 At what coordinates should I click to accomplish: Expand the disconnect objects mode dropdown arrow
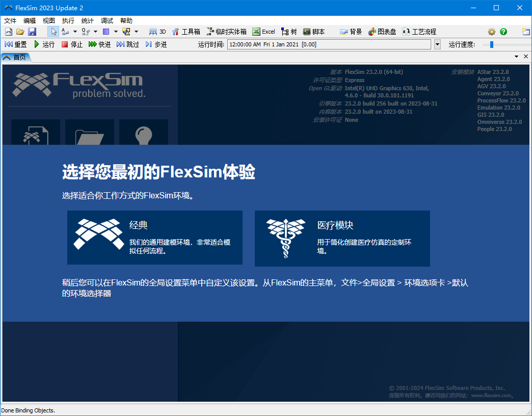(95, 32)
